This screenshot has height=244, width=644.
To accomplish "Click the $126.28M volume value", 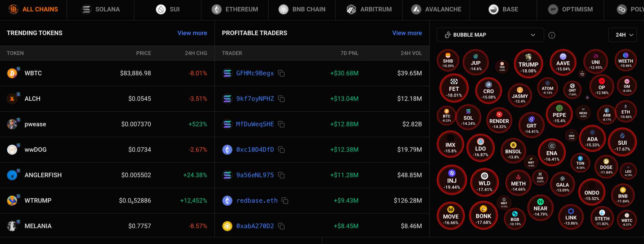I will pyautogui.click(x=408, y=201).
